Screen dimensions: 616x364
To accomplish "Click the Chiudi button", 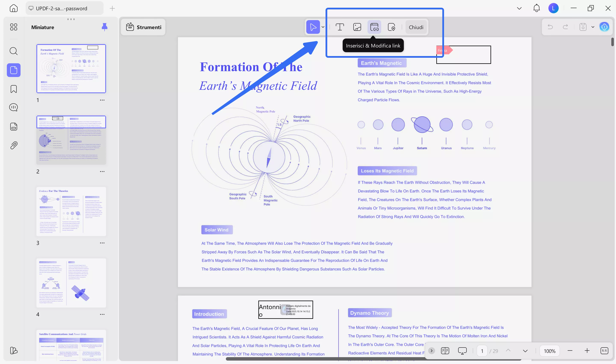I will [x=416, y=27].
